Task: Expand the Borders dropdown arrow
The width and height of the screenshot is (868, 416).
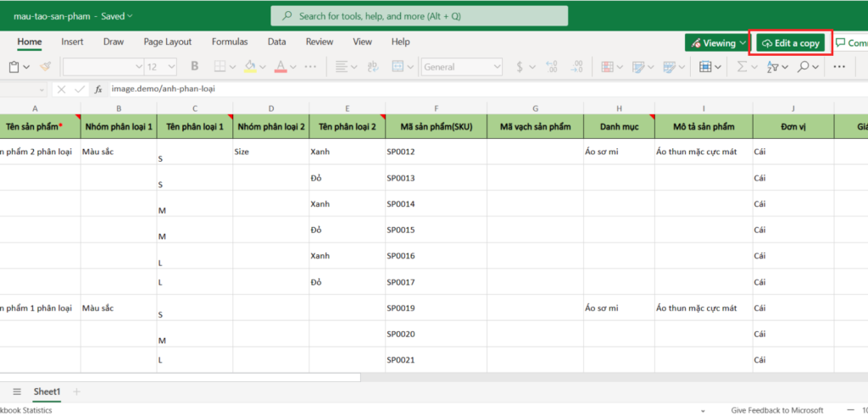Action: 232,67
